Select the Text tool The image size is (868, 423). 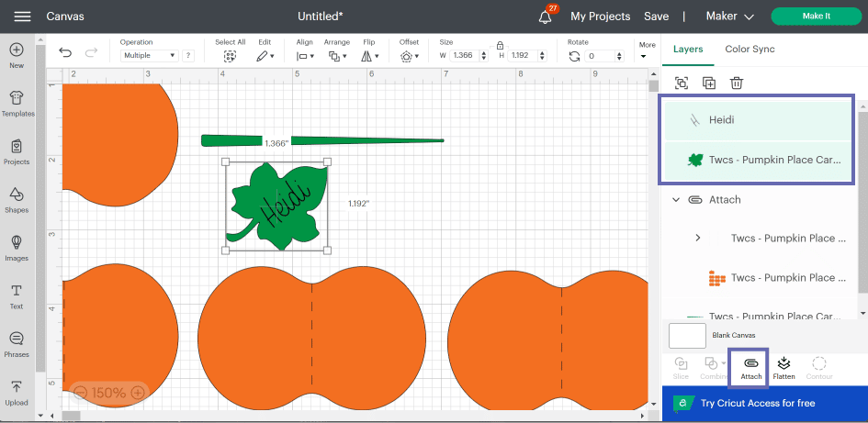pyautogui.click(x=17, y=296)
